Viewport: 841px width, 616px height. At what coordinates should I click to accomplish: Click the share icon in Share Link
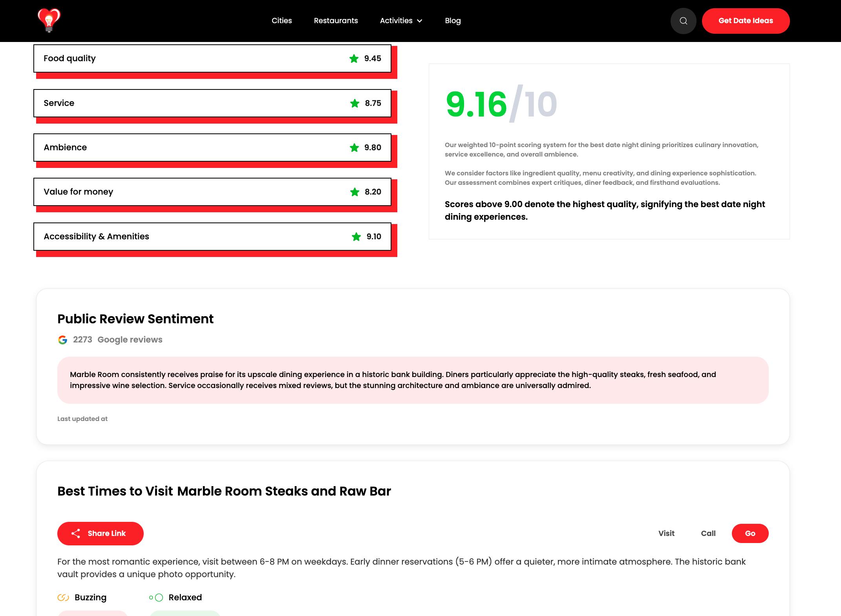pyautogui.click(x=76, y=534)
